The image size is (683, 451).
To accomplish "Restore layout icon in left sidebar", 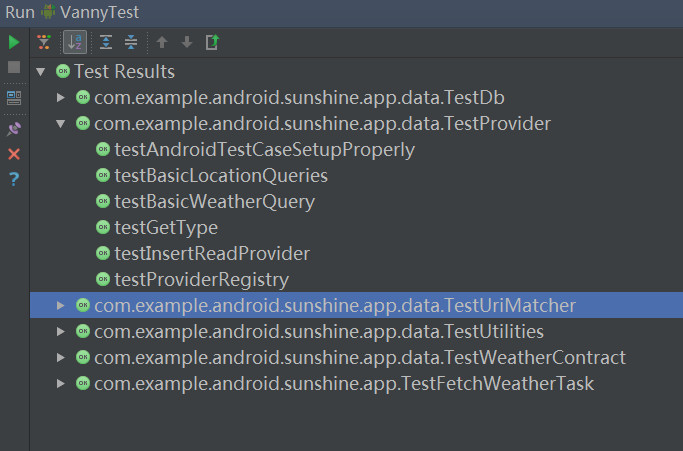I will 14,98.
